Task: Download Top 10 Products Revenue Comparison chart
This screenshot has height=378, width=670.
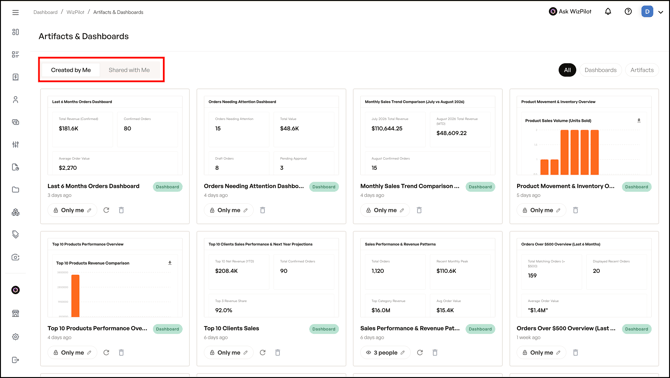Action: (x=170, y=263)
